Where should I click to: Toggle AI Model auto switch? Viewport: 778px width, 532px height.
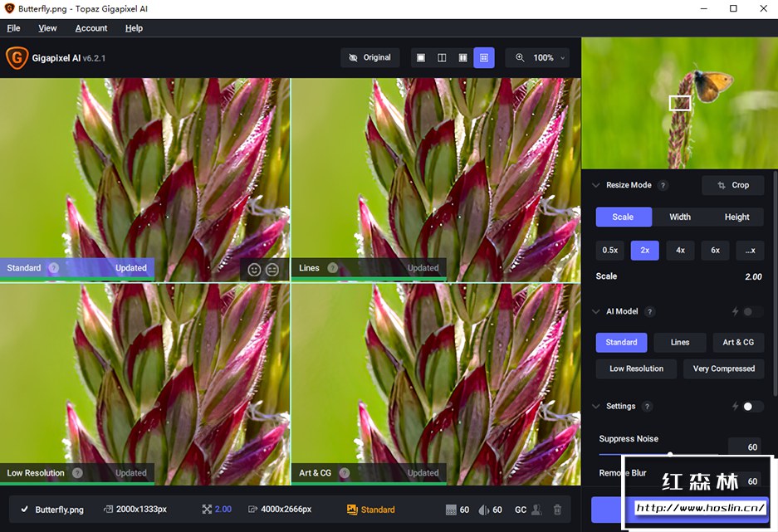coord(753,312)
